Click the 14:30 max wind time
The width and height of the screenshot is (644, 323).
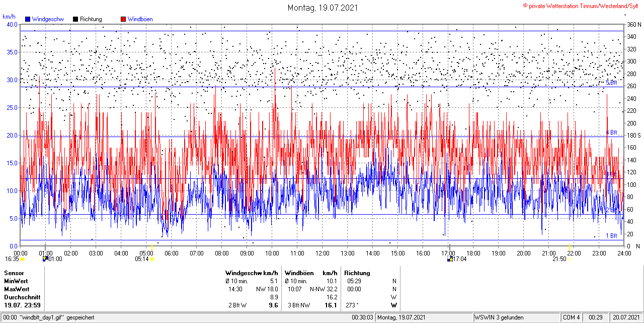tap(235, 289)
